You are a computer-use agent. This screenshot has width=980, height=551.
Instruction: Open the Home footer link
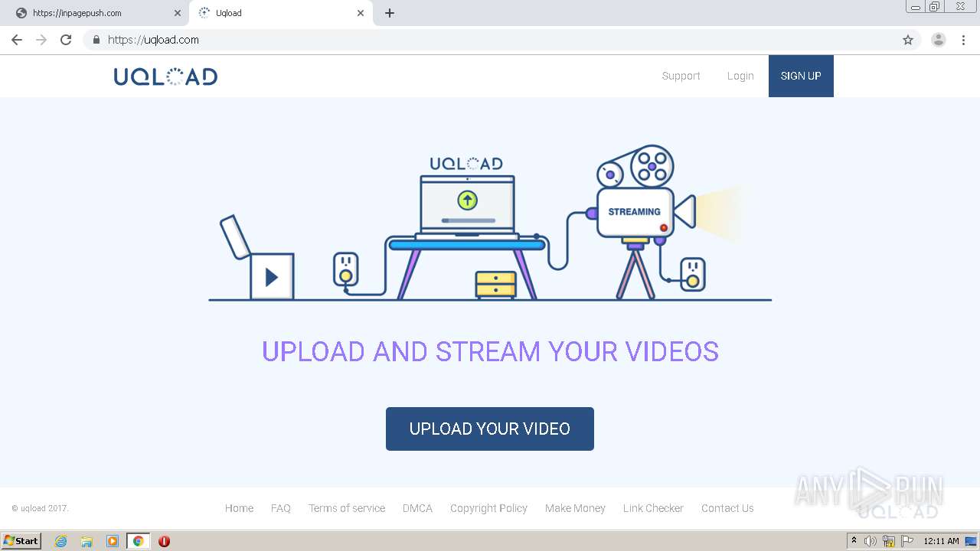(239, 508)
